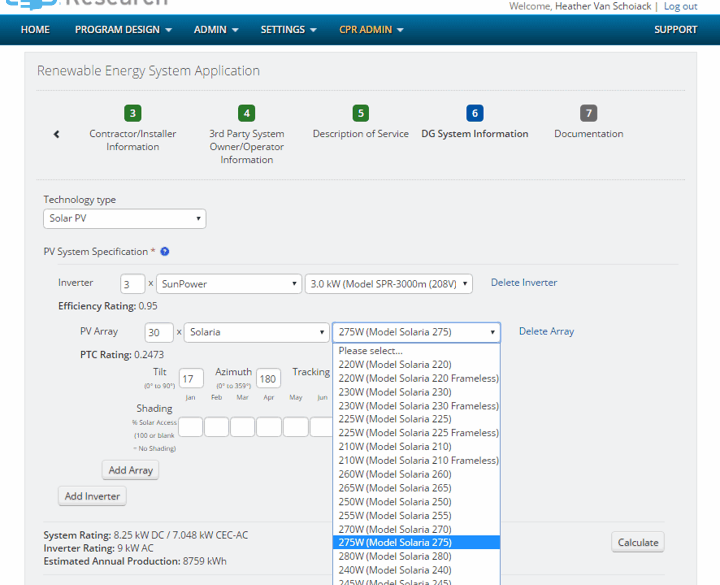Select the Please select... option
This screenshot has width=720, height=585.
[416, 351]
